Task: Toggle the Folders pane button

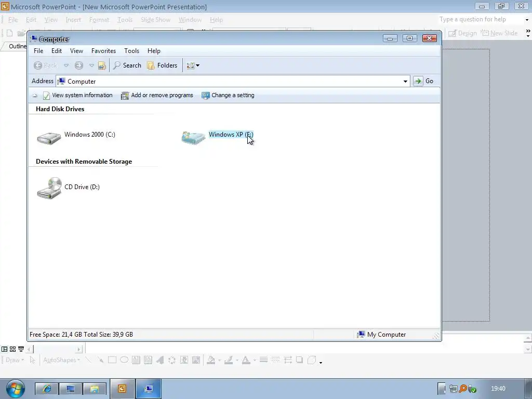Action: 162,65
